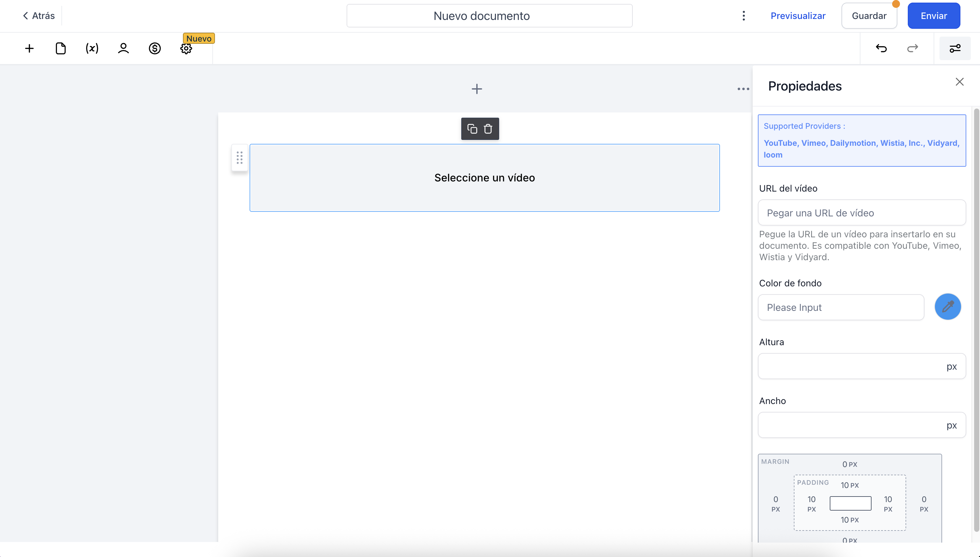Toggle the properties panel sliders icon
980x557 pixels.
click(955, 49)
